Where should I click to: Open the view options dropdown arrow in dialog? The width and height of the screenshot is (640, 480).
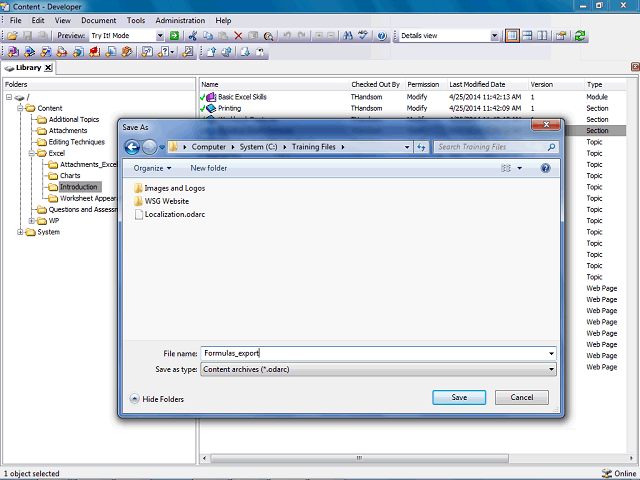point(520,168)
